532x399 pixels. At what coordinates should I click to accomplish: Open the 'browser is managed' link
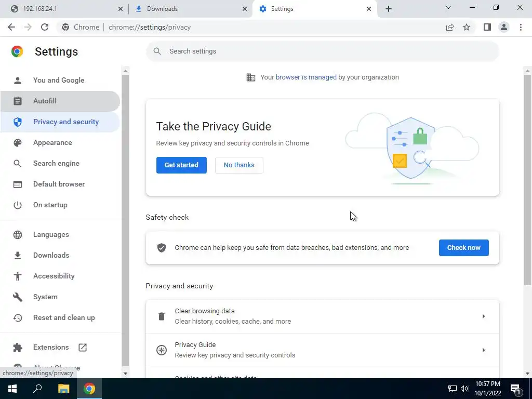[306, 77]
